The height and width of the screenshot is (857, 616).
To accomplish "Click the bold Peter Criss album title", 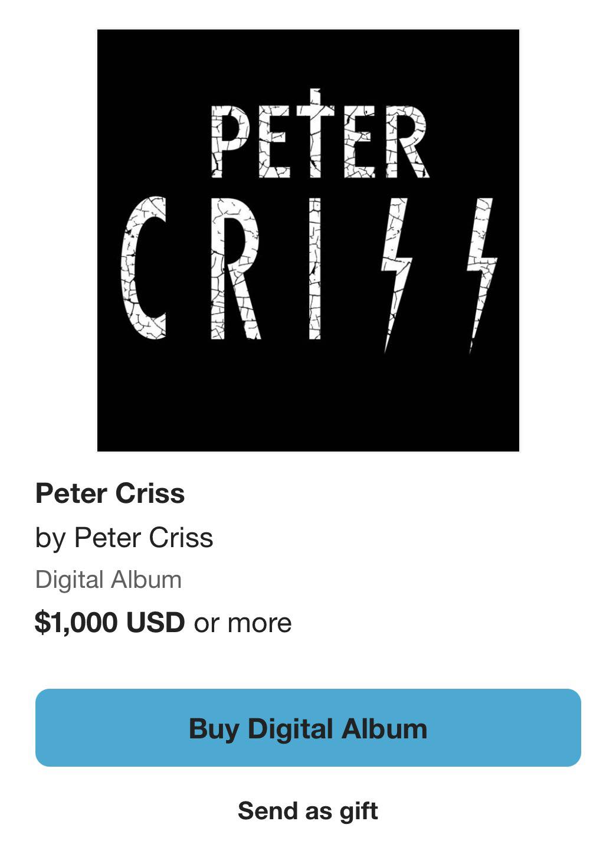I will pyautogui.click(x=110, y=493).
